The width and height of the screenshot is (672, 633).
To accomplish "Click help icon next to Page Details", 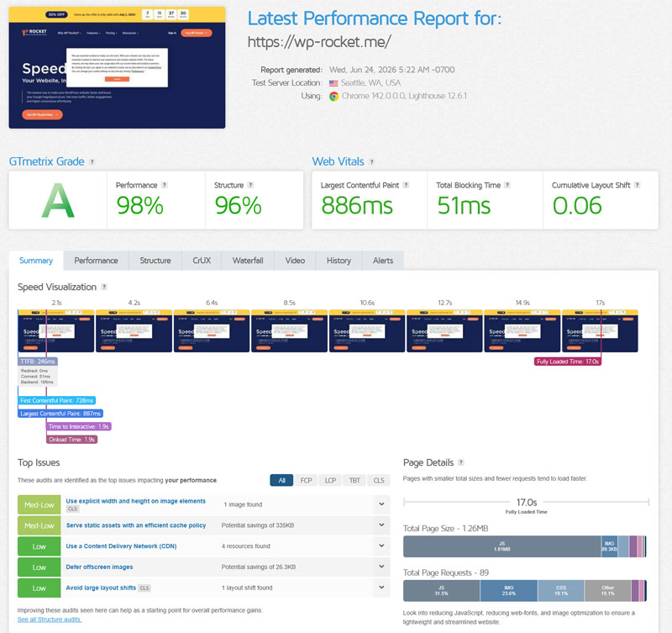I will point(460,462).
